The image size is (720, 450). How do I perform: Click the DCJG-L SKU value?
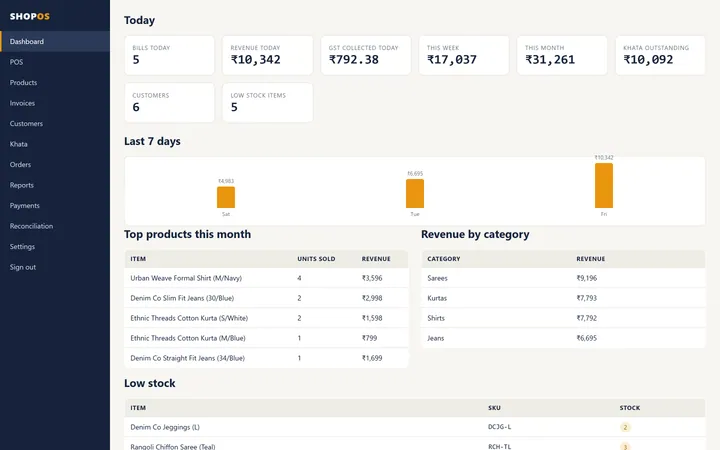coord(500,427)
